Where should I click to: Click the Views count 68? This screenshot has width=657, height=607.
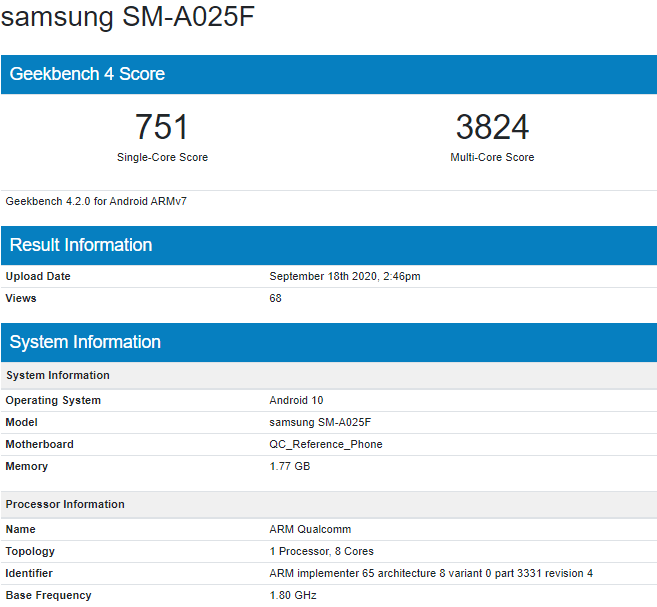click(276, 298)
